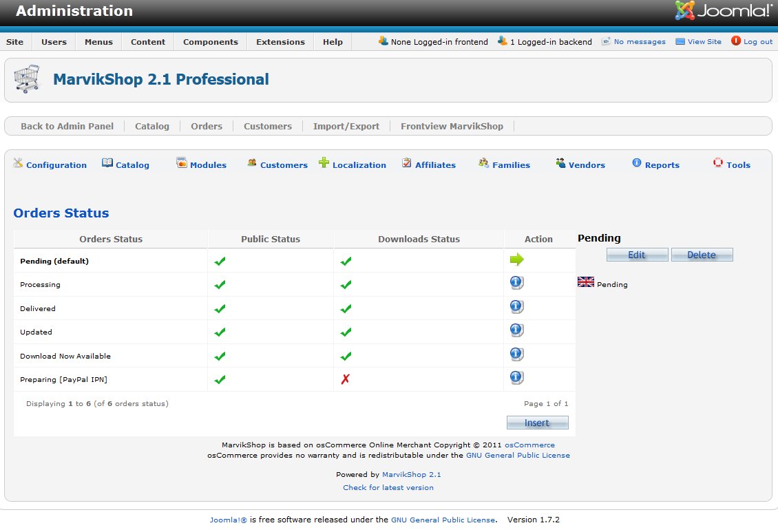Open the Menus menu
Screen dimensions: 778x532
[98, 42]
